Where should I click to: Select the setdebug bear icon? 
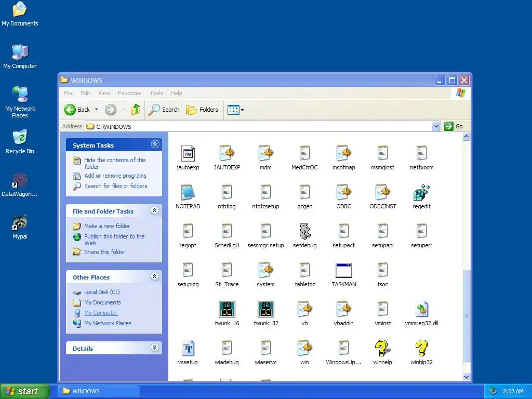click(304, 231)
